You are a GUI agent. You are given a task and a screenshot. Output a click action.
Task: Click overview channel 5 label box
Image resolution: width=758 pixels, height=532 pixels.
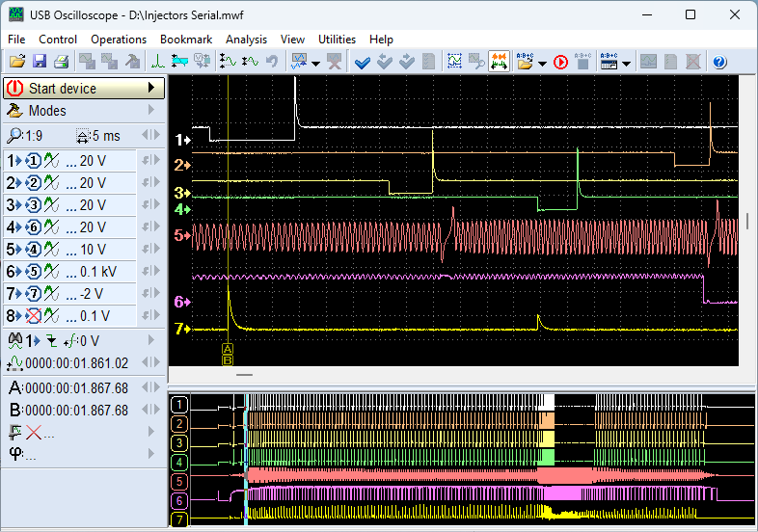click(x=178, y=481)
